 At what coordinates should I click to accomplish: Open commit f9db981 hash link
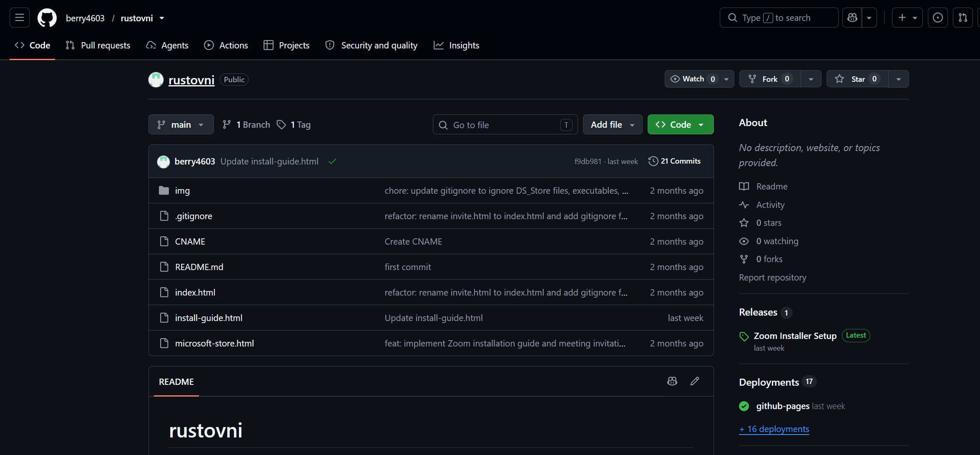[588, 162]
